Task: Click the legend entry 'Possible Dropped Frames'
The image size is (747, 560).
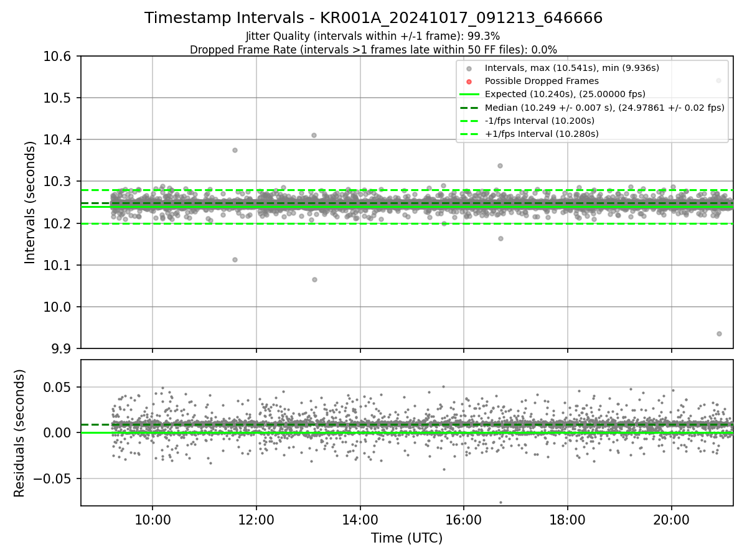Action: 542,81
